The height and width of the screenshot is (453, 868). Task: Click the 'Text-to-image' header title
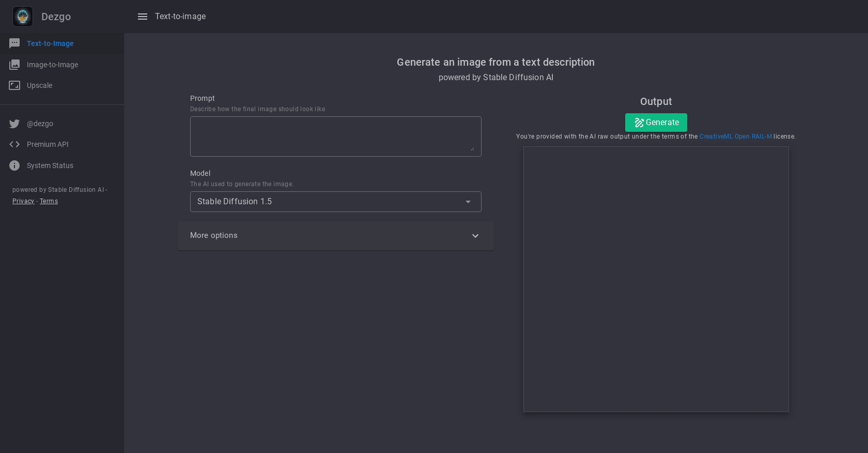click(180, 17)
